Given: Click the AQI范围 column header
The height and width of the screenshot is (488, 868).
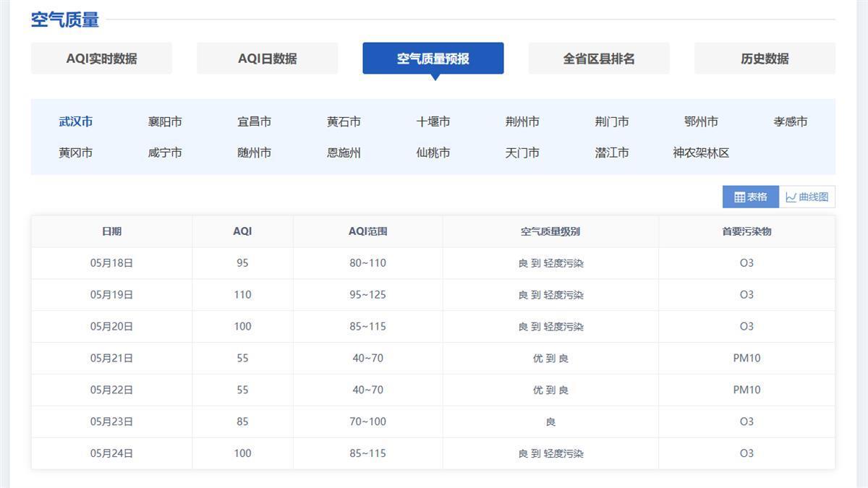Looking at the screenshot, I should tap(367, 231).
